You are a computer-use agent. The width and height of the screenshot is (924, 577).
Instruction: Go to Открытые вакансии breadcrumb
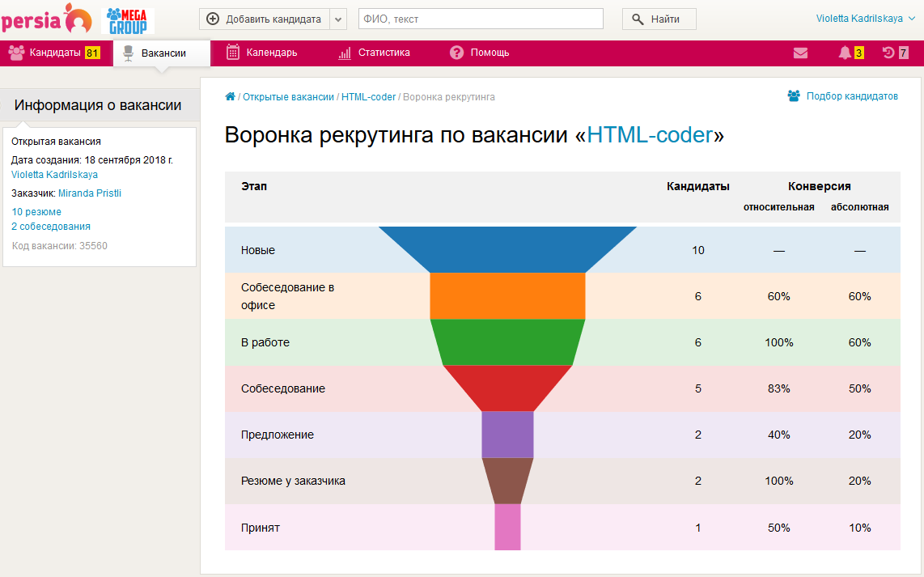point(288,97)
